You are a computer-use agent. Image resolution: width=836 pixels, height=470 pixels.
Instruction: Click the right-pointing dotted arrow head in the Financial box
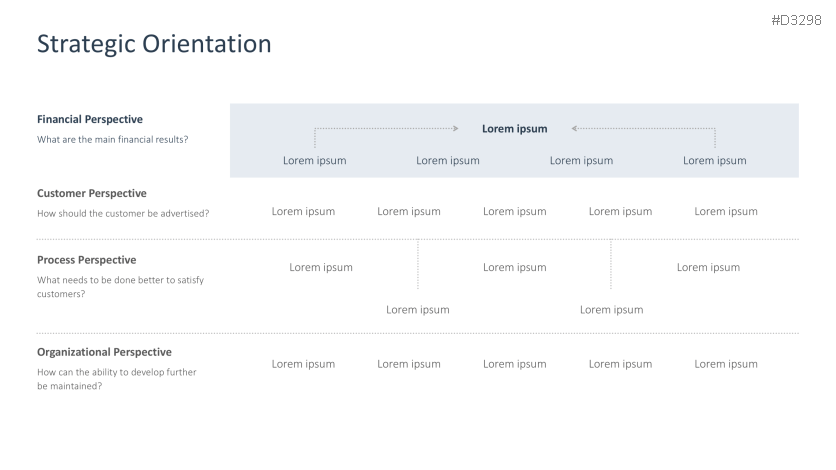(455, 128)
